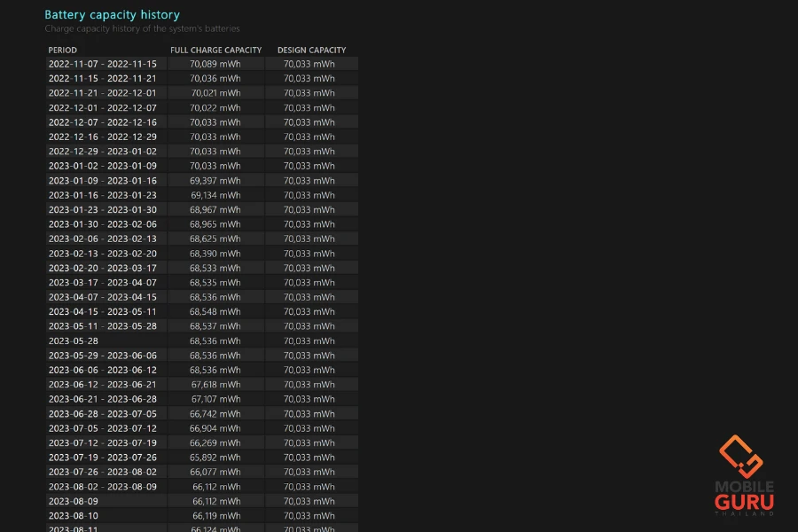Click the 68,390 mWh full charge value

pos(215,254)
